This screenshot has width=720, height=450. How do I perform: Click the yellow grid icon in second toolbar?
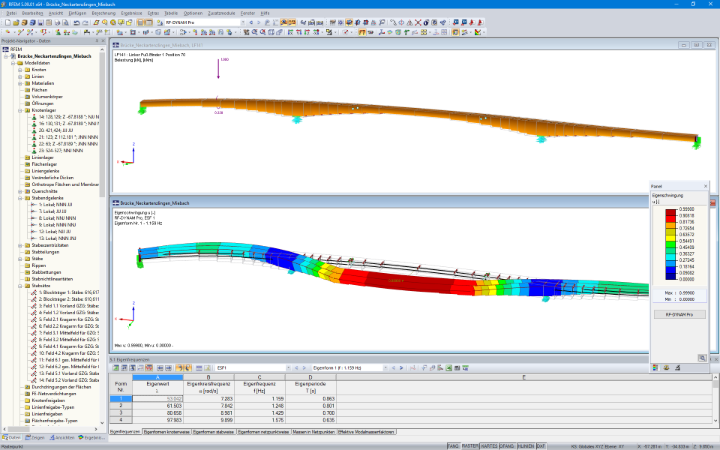click(x=424, y=32)
